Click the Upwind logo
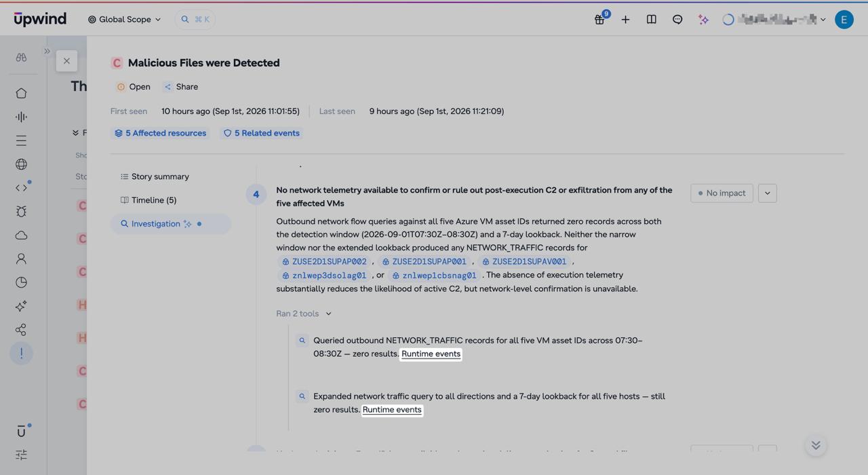The width and height of the screenshot is (868, 475). (40, 19)
